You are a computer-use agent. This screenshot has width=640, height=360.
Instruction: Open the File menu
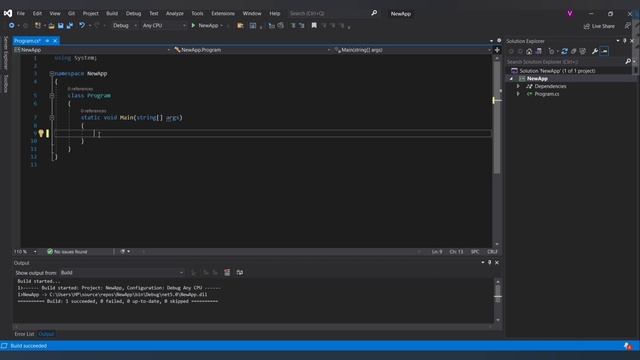[x=21, y=13]
